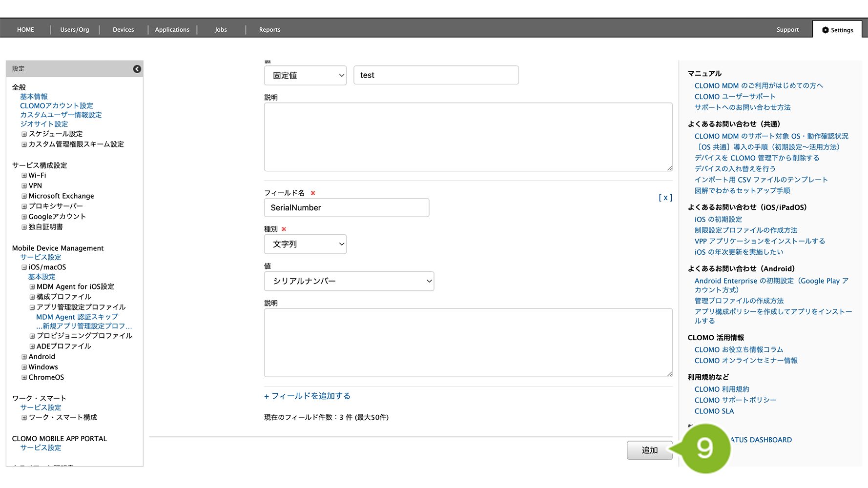Open Settings tab with gear icon

pos(837,30)
